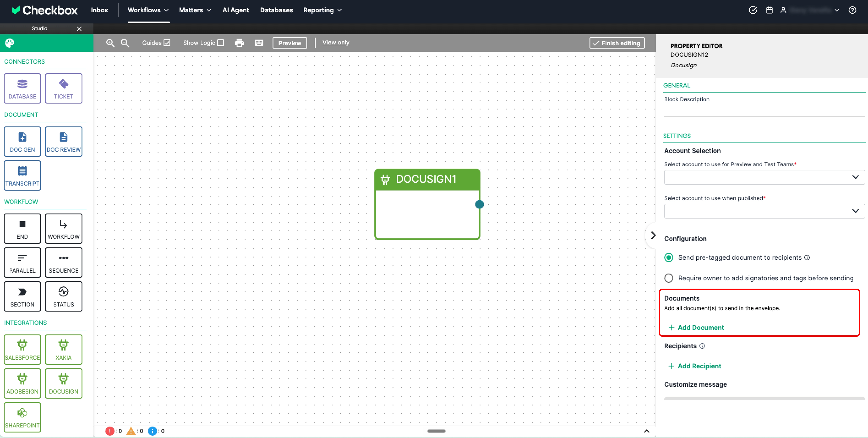Click Add Recipient link
This screenshot has height=438, width=868.
(694, 366)
